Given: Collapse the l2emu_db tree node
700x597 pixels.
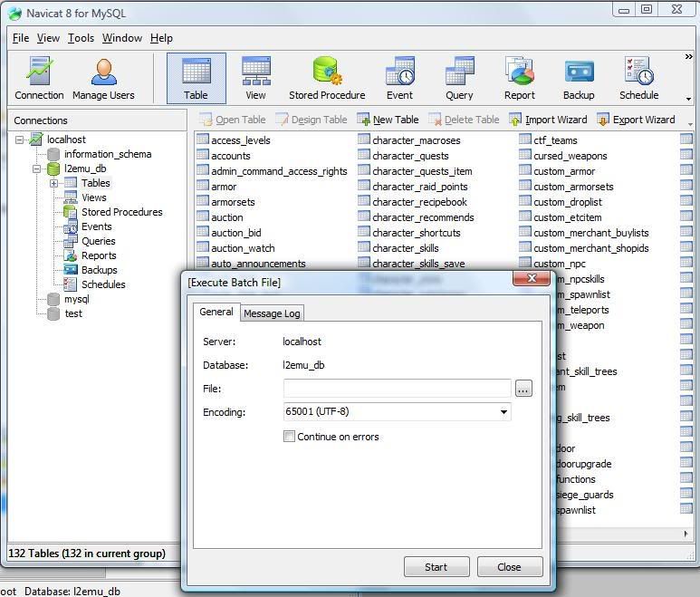Looking at the screenshot, I should (36, 169).
